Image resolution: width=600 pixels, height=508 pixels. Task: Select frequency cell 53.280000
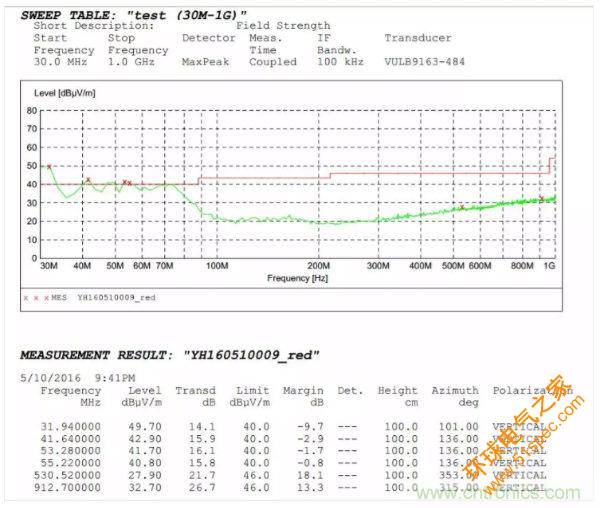click(71, 451)
